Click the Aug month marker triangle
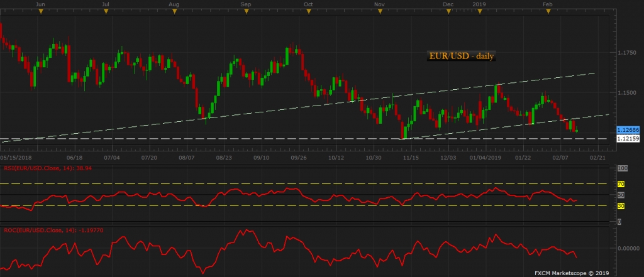Image resolution: width=644 pixels, height=277 pixels. coord(175,11)
